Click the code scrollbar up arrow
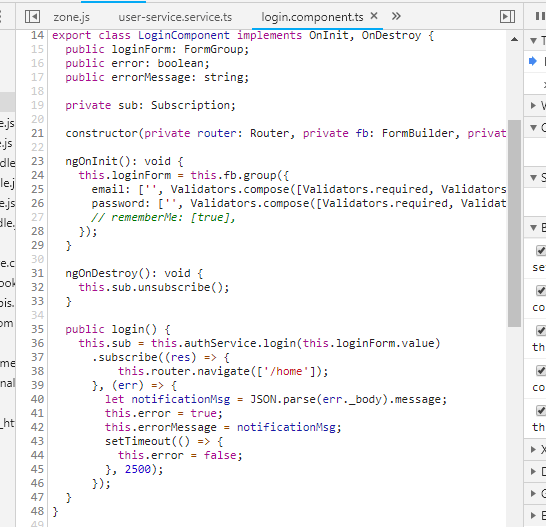 tap(514, 39)
